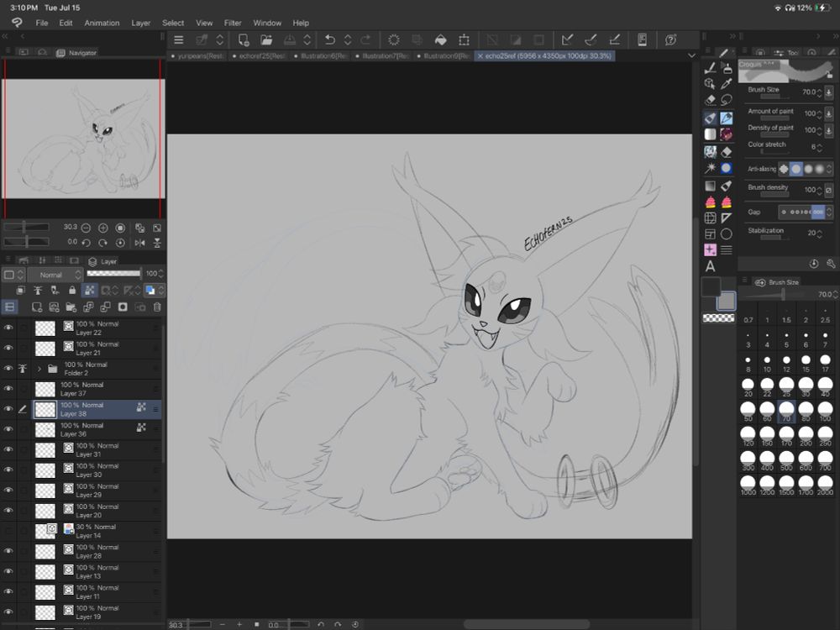Screen dimensions: 840x630
Task: Hide Layer 21 with its eye icon
Action: 8,348
